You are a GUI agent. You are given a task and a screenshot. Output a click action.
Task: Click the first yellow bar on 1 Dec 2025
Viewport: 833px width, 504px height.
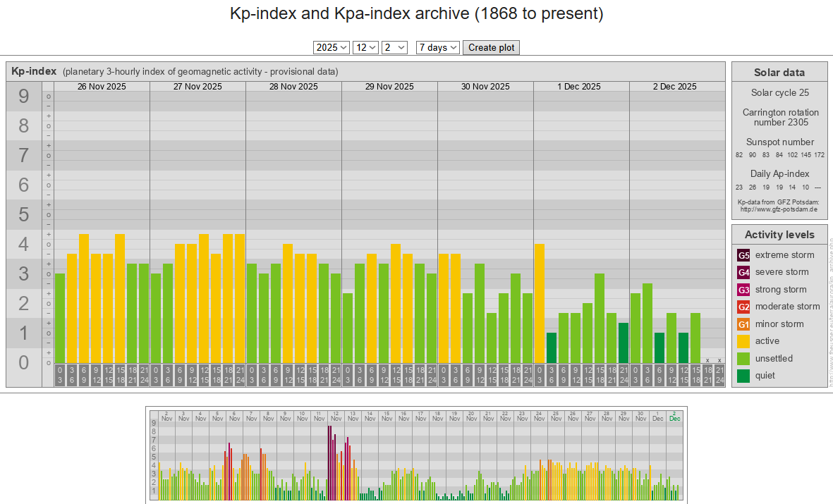click(x=540, y=303)
